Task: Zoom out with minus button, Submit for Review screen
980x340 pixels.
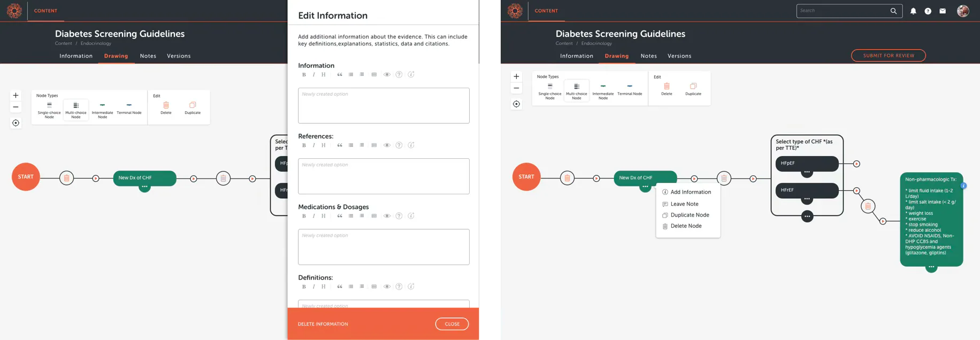Action: tap(516, 88)
